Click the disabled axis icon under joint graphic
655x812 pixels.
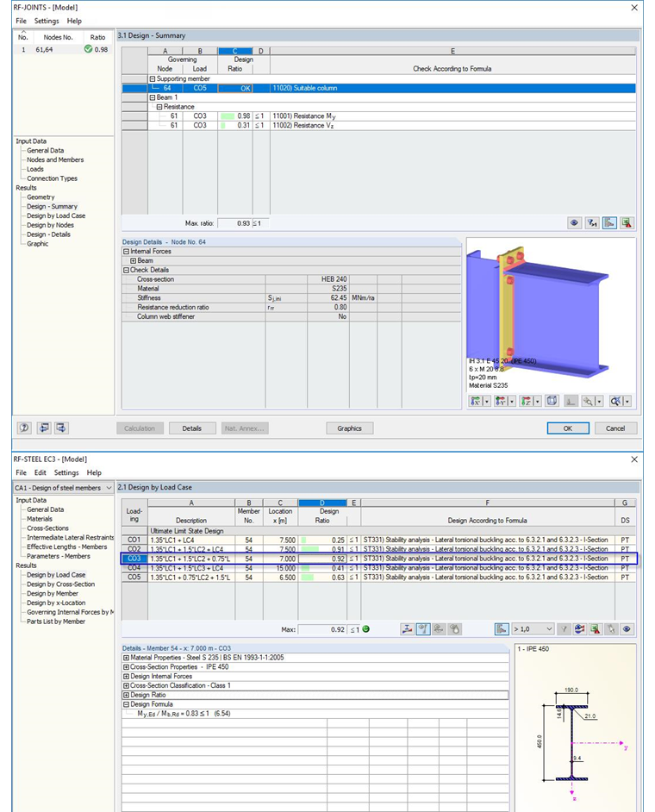(571, 401)
